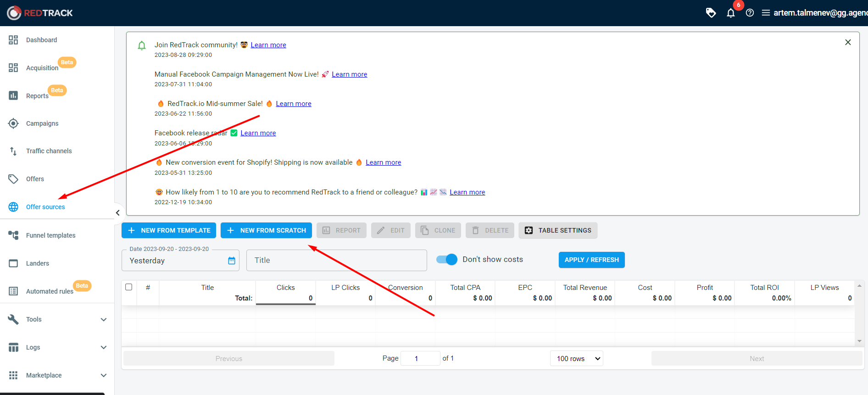Sort by Conversion column header
This screenshot has width=868, height=395.
click(x=406, y=288)
